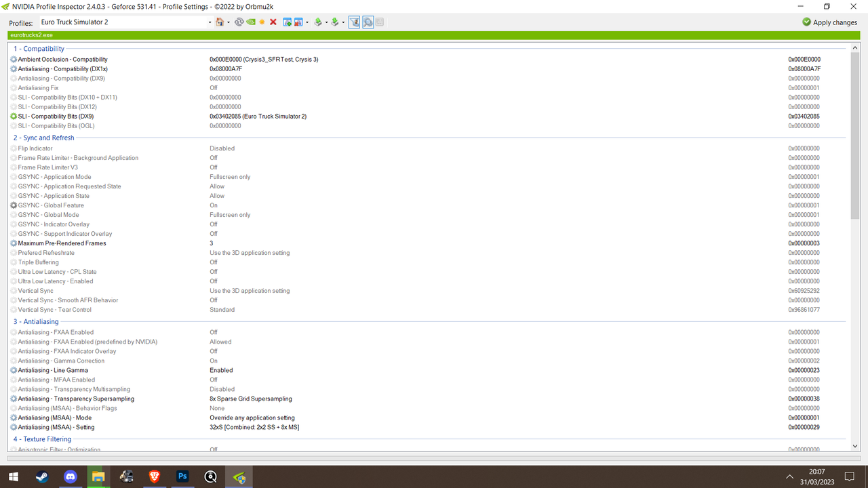
Task: Open the Profiles combo box dropdown
Action: pos(210,22)
